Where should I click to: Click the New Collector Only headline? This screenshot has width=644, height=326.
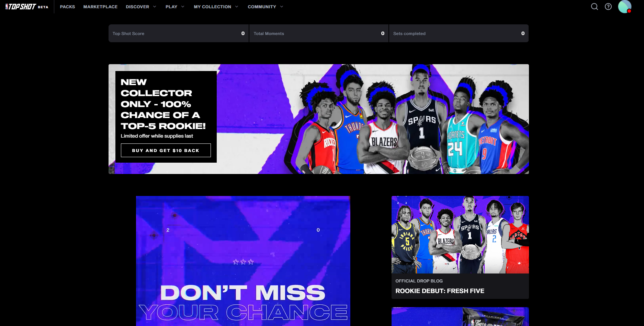point(163,104)
